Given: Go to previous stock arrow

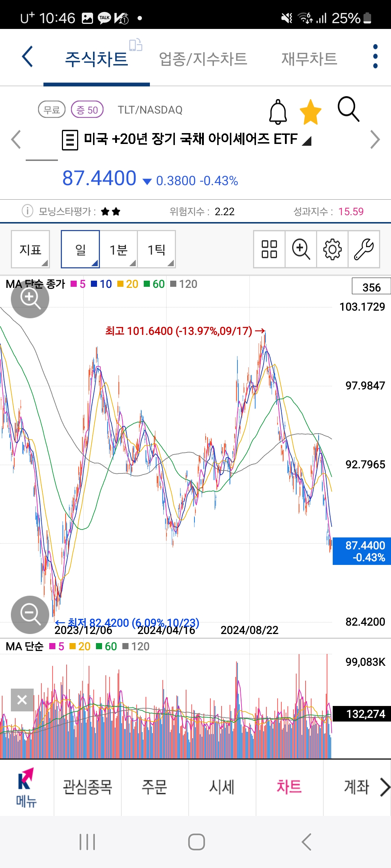Looking at the screenshot, I should [16, 139].
